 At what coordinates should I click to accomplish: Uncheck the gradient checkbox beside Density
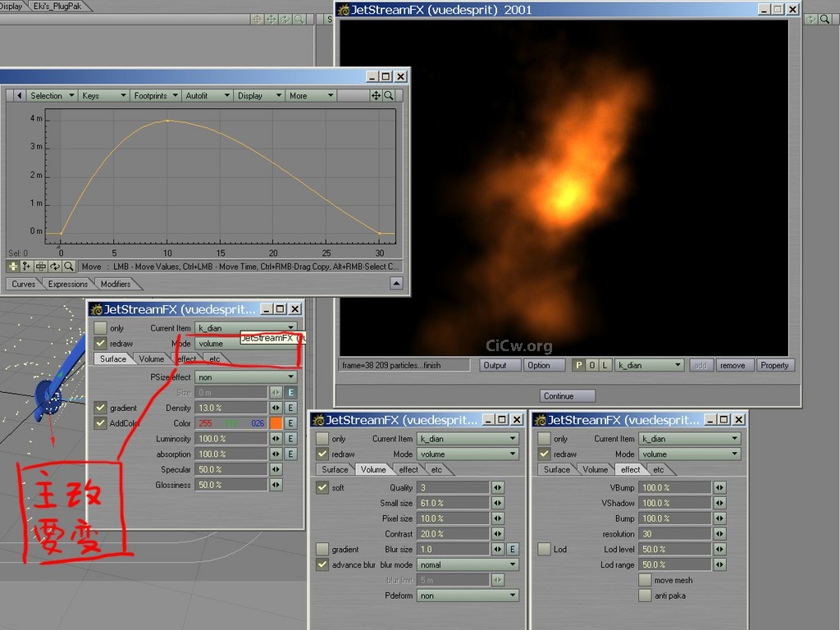[100, 408]
